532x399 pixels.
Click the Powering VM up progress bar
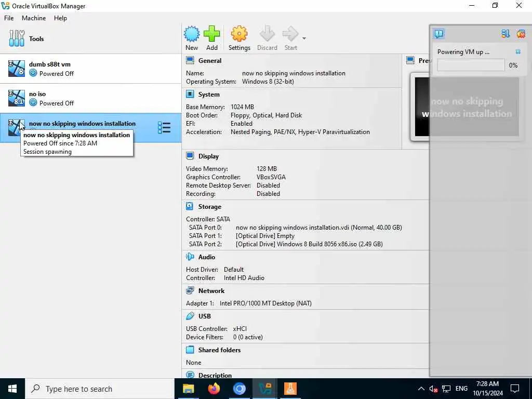471,65
